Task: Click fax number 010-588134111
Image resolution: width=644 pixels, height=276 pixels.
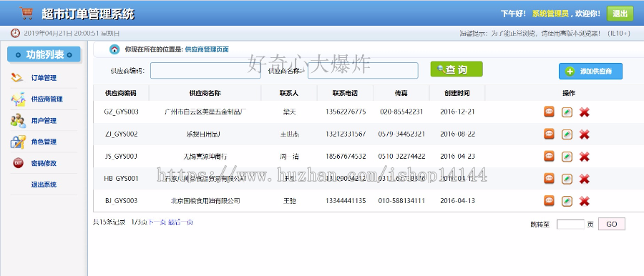Action: (401, 201)
